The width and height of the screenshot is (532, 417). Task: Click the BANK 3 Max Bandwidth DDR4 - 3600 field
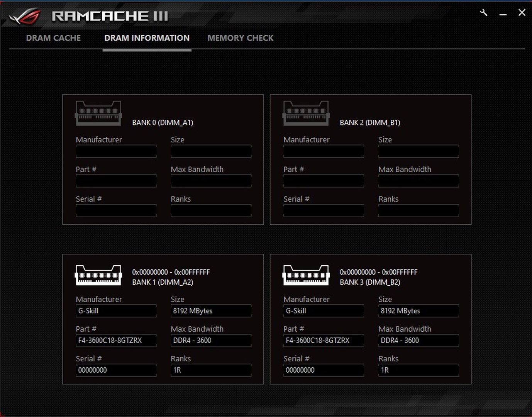click(x=419, y=341)
